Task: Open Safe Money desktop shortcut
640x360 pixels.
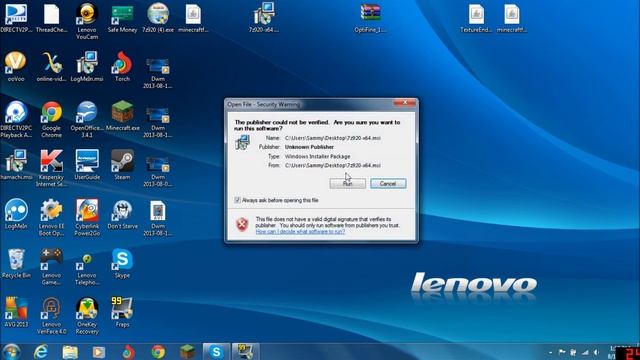Action: pos(122,18)
